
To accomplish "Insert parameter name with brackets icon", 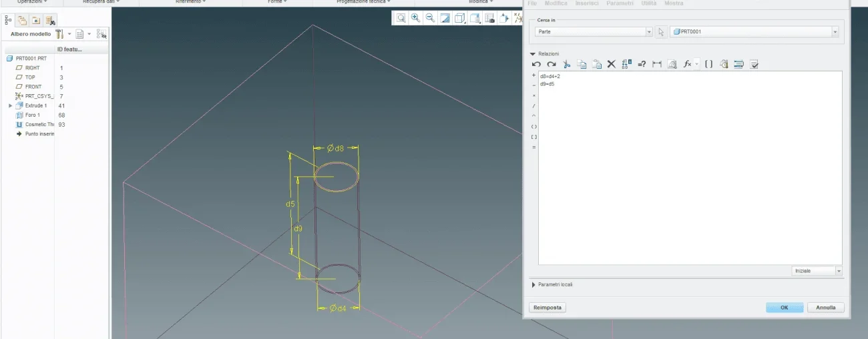I will (709, 64).
